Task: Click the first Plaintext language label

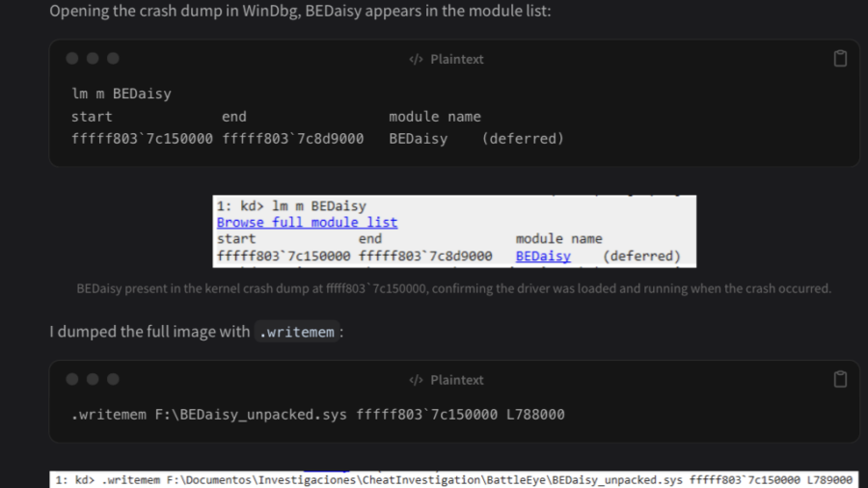Action: pos(457,59)
